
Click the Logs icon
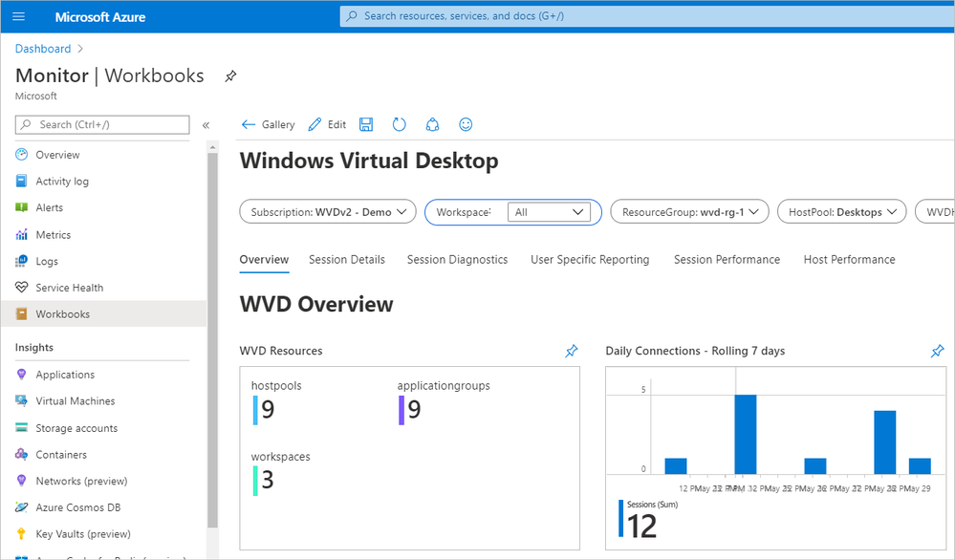21,261
